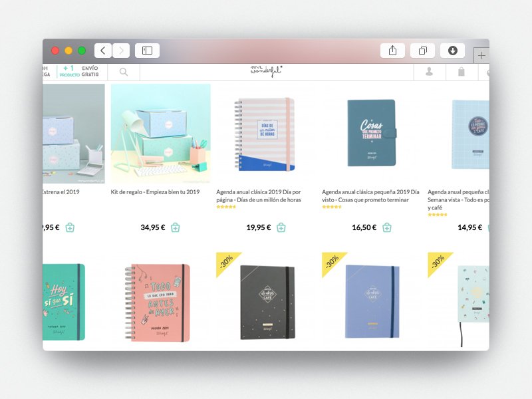Open the shopping bag icon in header

tap(462, 72)
